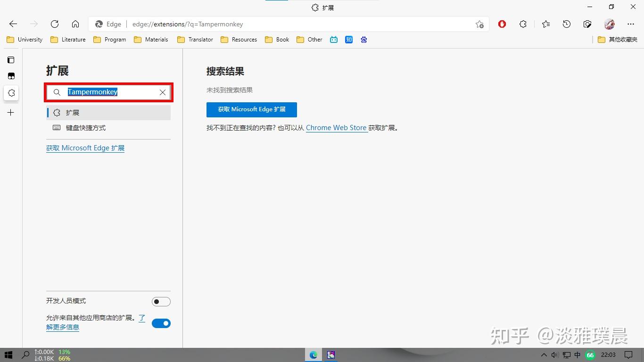Select the 扩展 sidebar tab
Image resolution: width=644 pixels, height=362 pixels.
pyautogui.click(x=73, y=113)
